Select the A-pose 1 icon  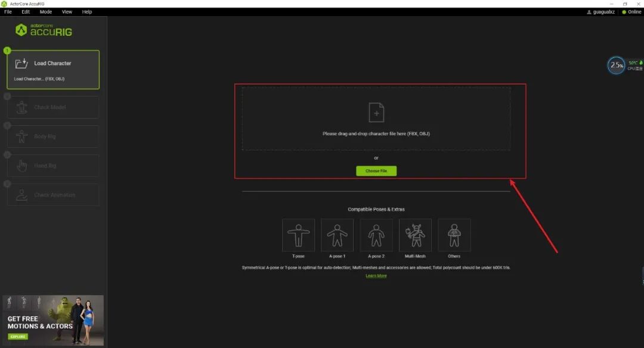tap(337, 235)
